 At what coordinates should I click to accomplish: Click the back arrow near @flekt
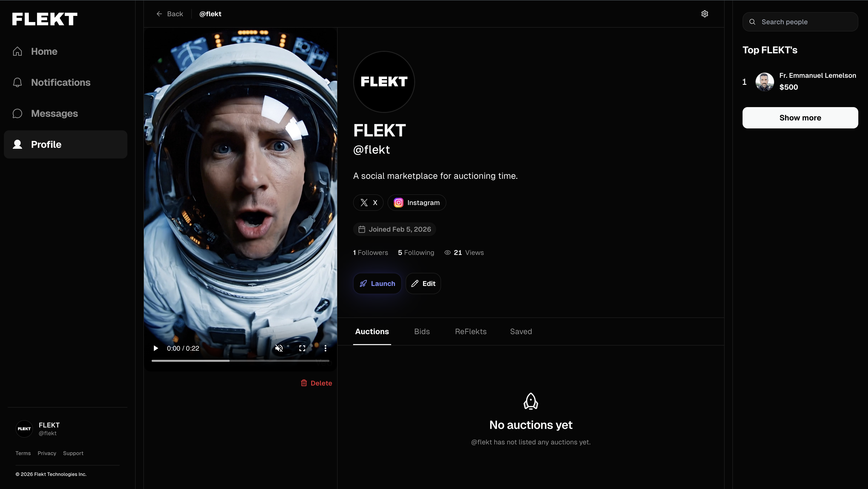[x=159, y=14]
